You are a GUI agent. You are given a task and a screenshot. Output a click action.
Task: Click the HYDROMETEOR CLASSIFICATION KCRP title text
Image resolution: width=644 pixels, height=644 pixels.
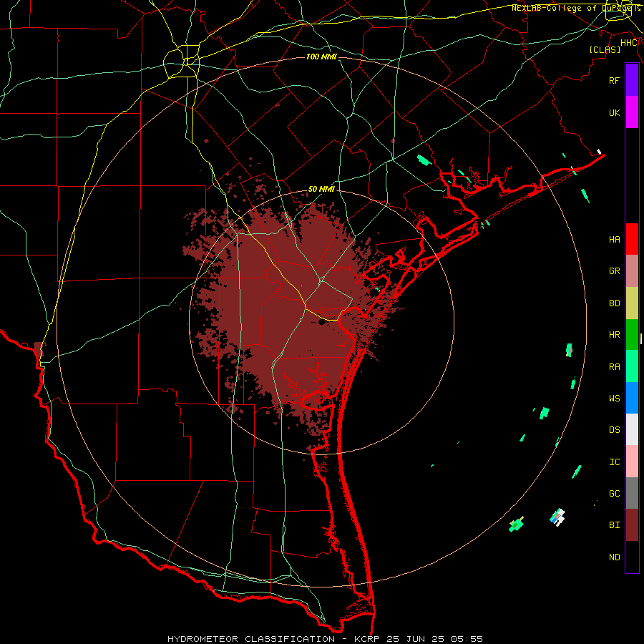tap(325, 639)
